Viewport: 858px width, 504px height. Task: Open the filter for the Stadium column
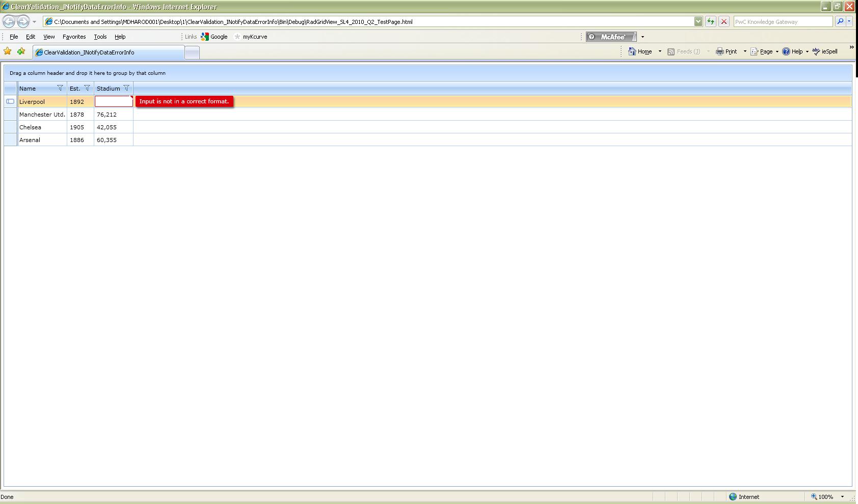point(126,88)
